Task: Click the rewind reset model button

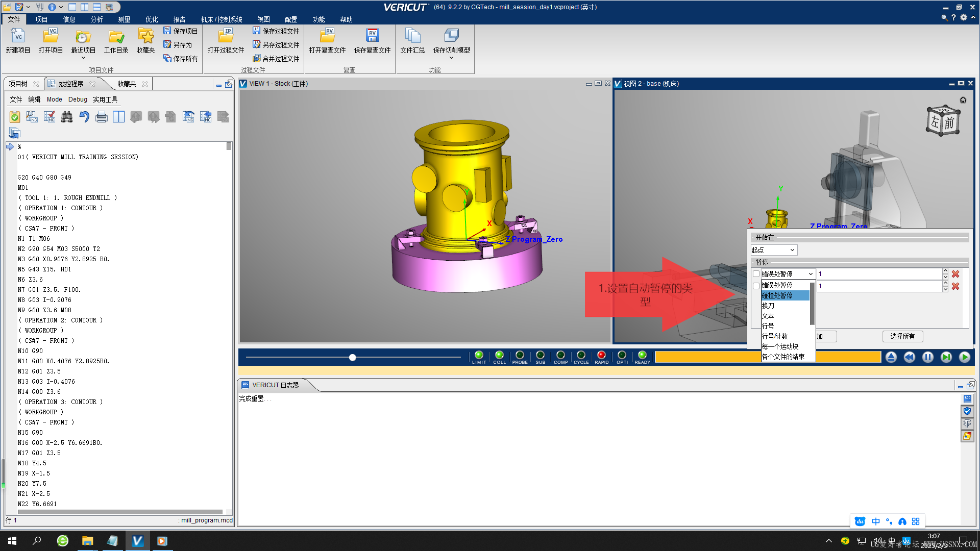Action: coord(909,357)
